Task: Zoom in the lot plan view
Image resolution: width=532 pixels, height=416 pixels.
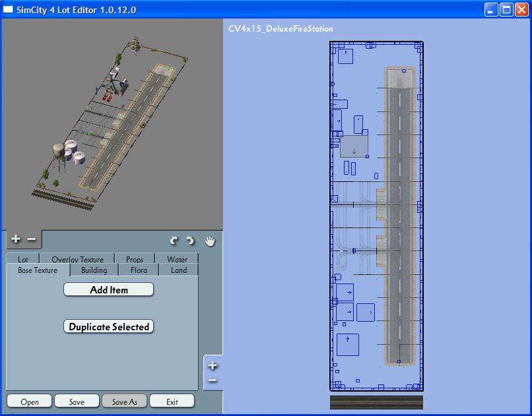Action: pos(213,365)
